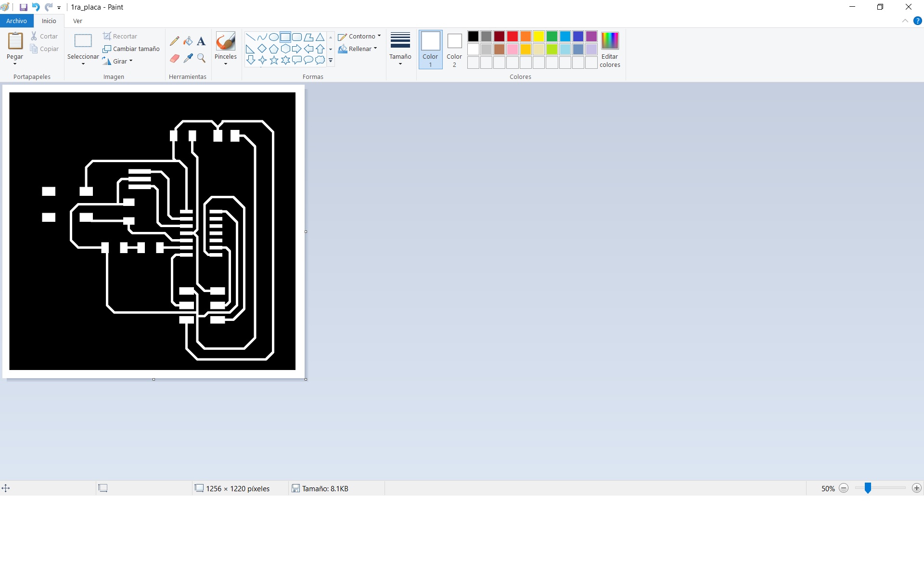924x587 pixels.
Task: Click Cambiar tamaño resize button
Action: [x=131, y=49]
